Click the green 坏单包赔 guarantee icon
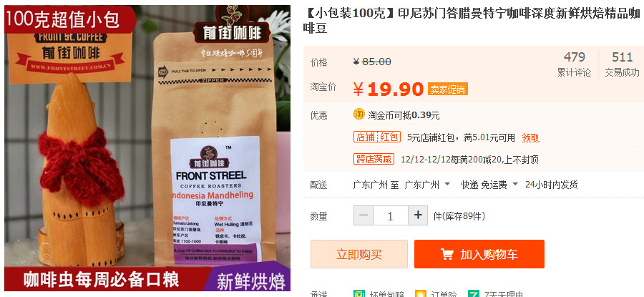 point(359,294)
